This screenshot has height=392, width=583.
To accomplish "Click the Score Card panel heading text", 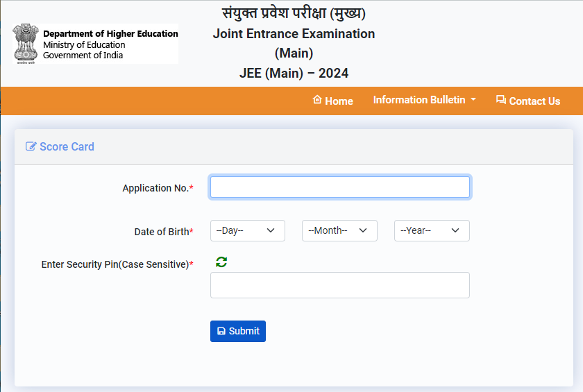I will 67,146.
